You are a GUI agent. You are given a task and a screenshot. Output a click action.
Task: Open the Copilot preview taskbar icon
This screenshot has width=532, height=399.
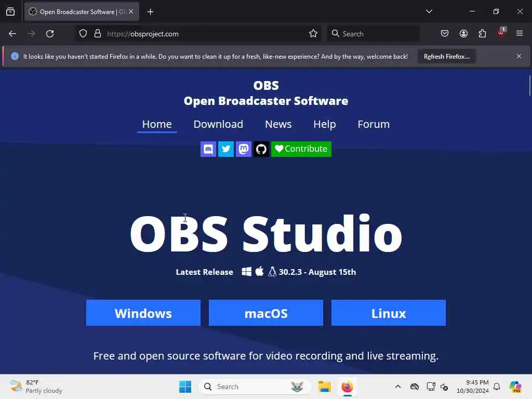(515, 387)
